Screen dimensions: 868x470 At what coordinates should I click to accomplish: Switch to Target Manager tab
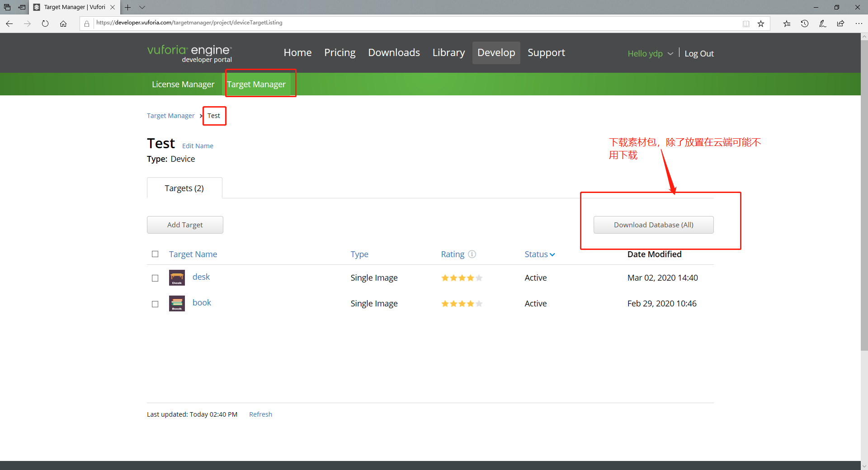256,84
